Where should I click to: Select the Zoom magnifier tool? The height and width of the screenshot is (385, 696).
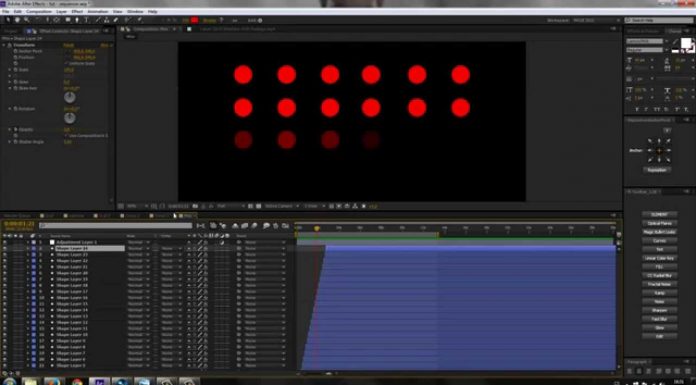(27, 20)
